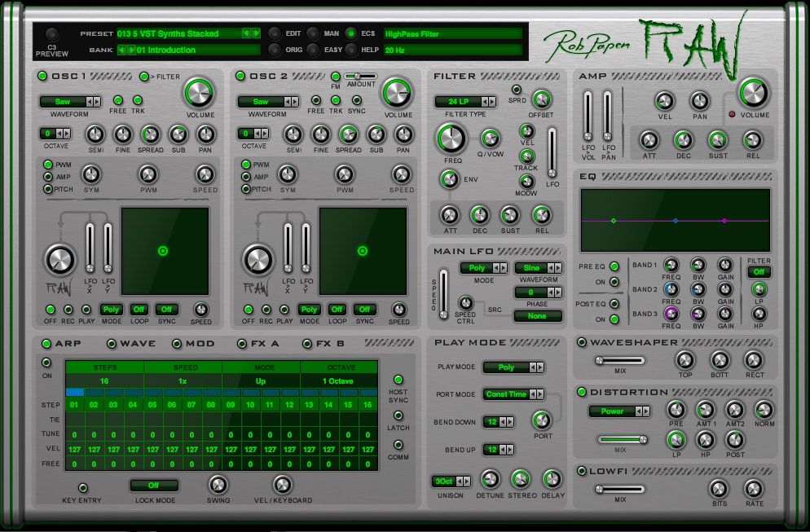This screenshot has height=532, width=810.
Task: Open OSC 2 waveform Saw selector
Action: (x=268, y=102)
